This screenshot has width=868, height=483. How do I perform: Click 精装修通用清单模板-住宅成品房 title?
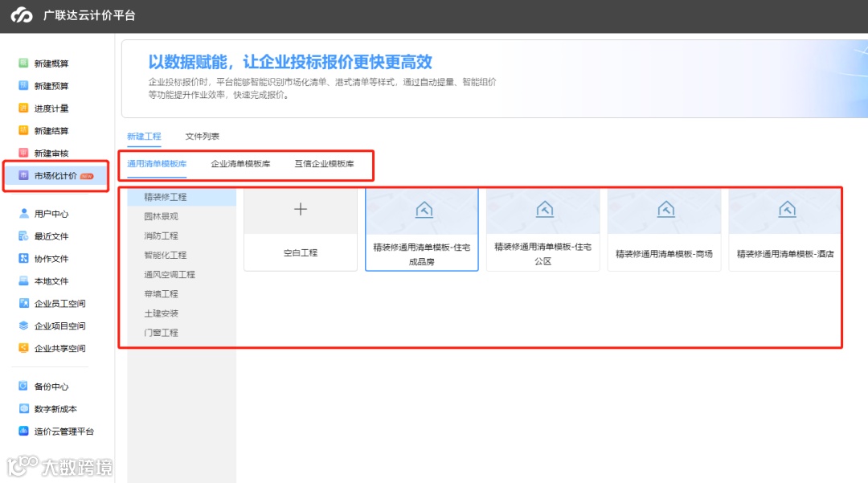(422, 255)
